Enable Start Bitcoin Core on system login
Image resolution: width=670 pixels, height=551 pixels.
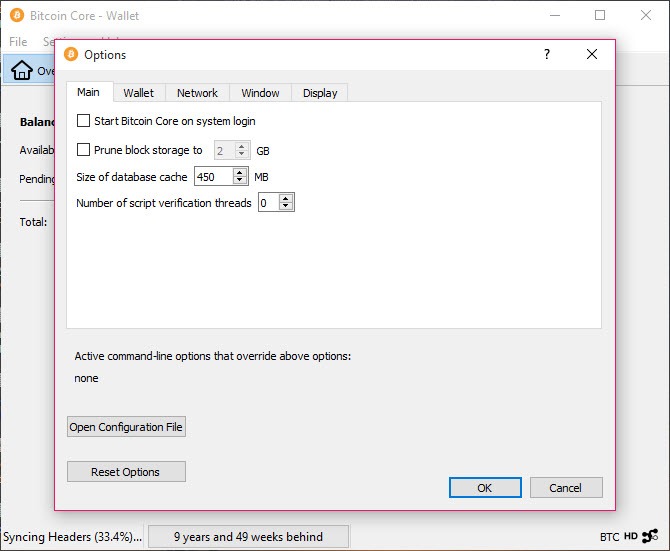(83, 120)
